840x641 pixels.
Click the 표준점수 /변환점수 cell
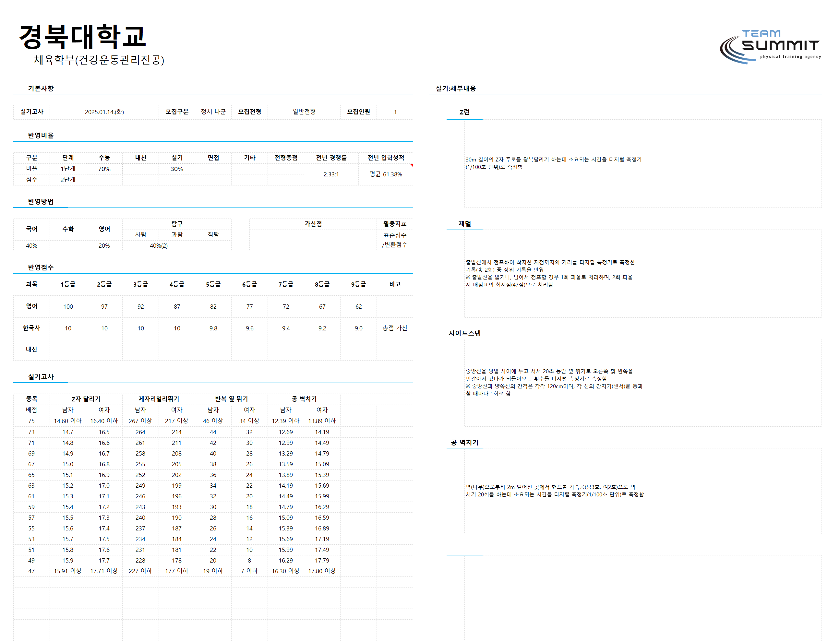395,240
